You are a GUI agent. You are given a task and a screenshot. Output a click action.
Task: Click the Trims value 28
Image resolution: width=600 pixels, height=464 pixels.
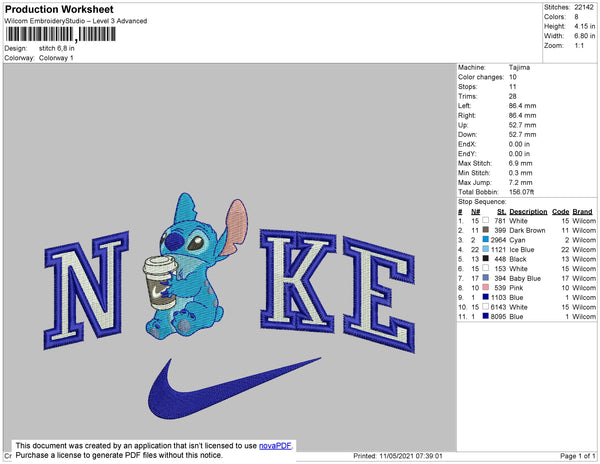tap(513, 96)
